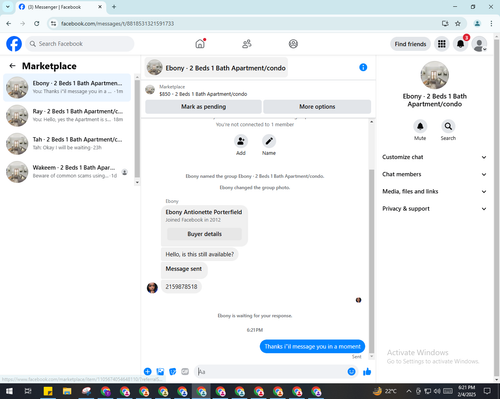
Task: Open site information icon in address bar
Action: tap(53, 23)
